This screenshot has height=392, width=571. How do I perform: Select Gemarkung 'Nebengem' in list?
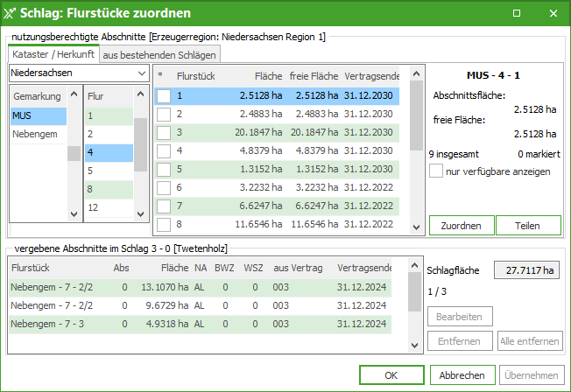33,134
